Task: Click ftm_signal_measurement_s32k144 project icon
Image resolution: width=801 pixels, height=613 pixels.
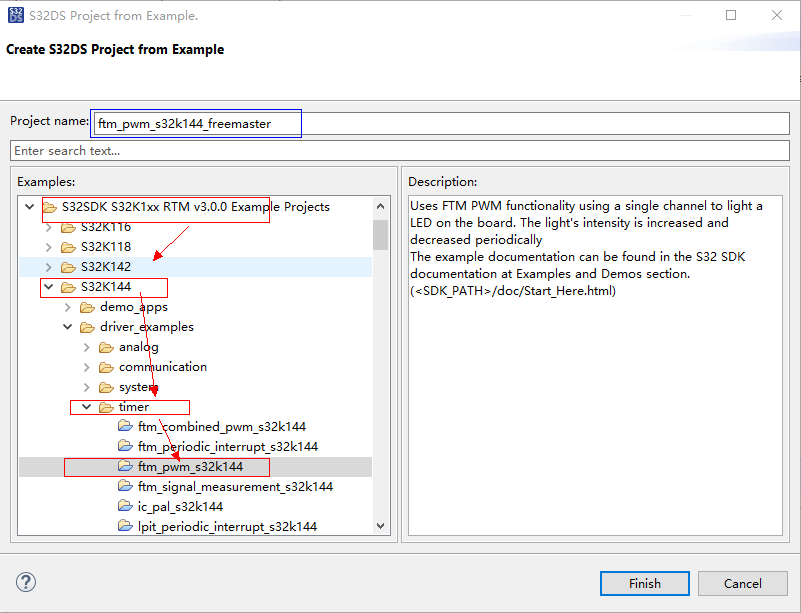Action: 125,485
